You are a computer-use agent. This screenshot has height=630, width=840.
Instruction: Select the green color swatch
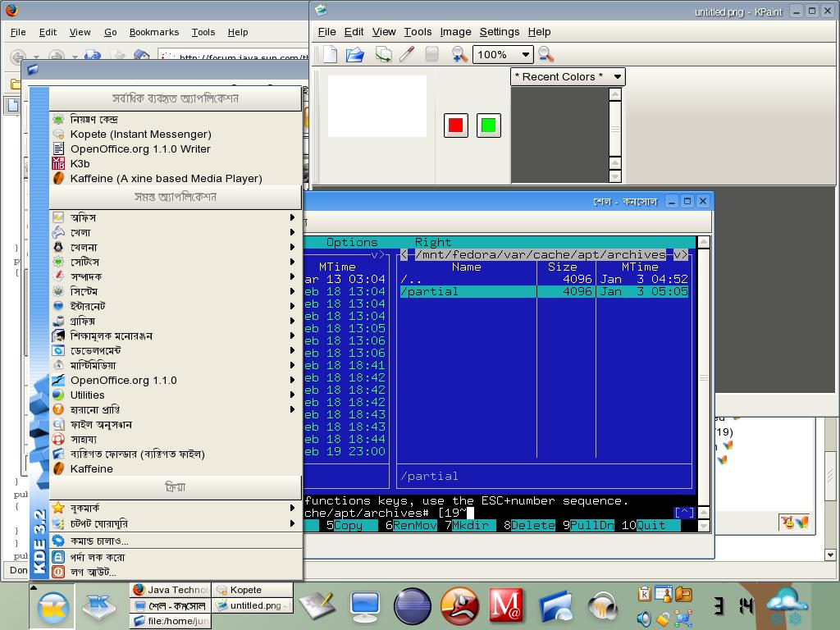pyautogui.click(x=489, y=126)
